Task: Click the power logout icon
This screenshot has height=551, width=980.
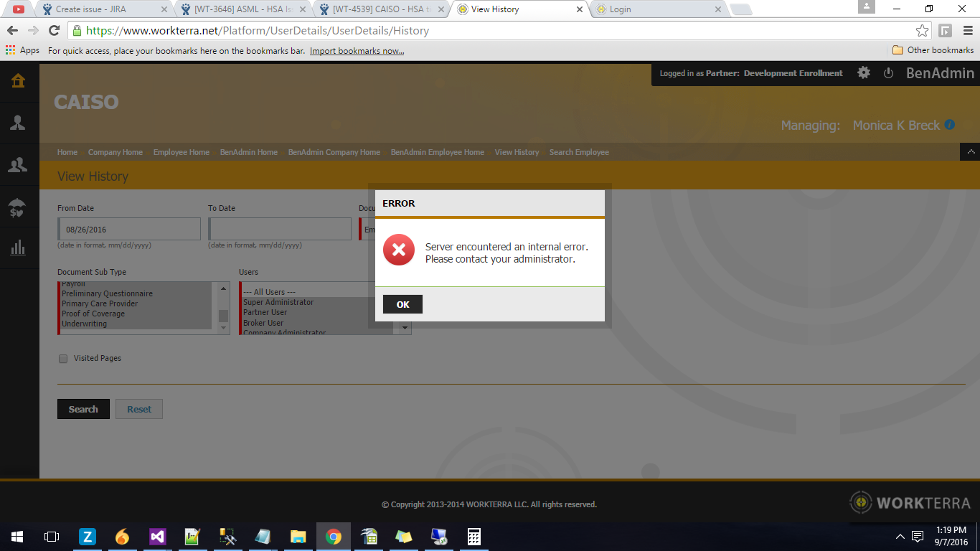Action: 888,73
